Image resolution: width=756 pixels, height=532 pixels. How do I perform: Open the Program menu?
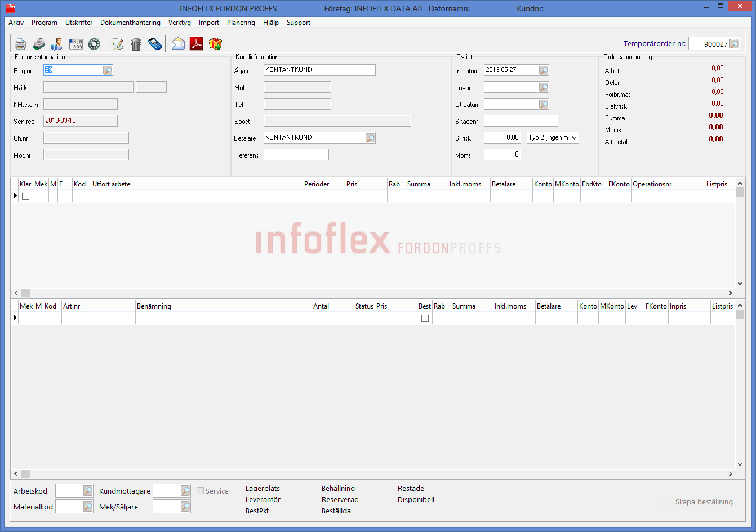pyautogui.click(x=45, y=23)
